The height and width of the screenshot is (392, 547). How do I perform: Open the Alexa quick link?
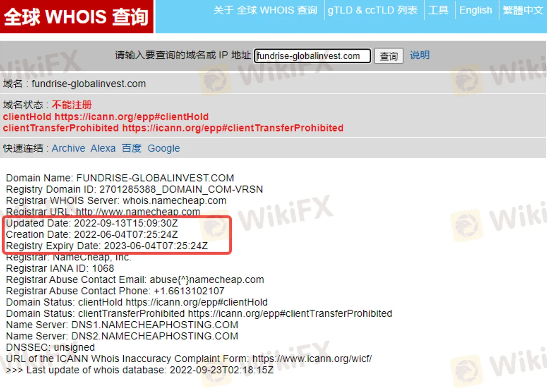103,148
